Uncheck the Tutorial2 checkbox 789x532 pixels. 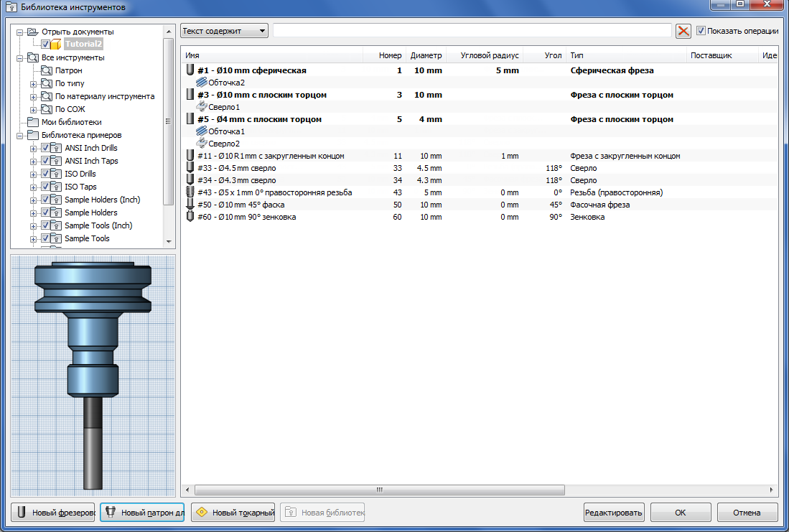45,45
